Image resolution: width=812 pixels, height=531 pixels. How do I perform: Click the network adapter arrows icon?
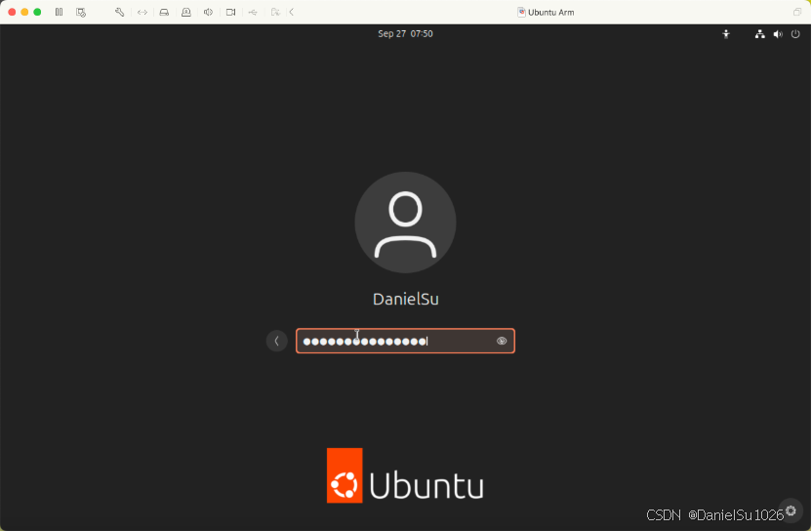point(142,12)
